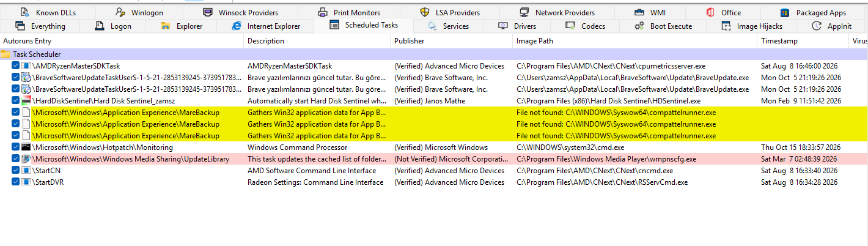The width and height of the screenshot is (868, 246).
Task: Click the Scheduled Tasks tab icon
Action: click(334, 25)
